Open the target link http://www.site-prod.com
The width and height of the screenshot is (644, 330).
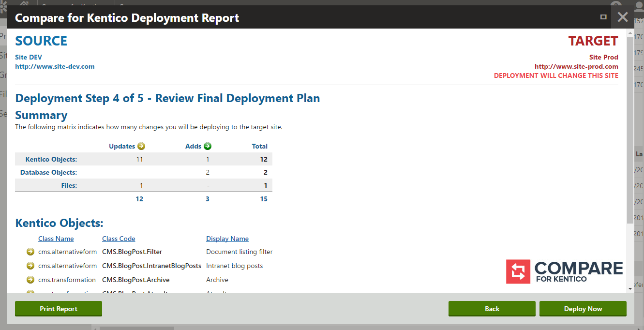coord(576,66)
